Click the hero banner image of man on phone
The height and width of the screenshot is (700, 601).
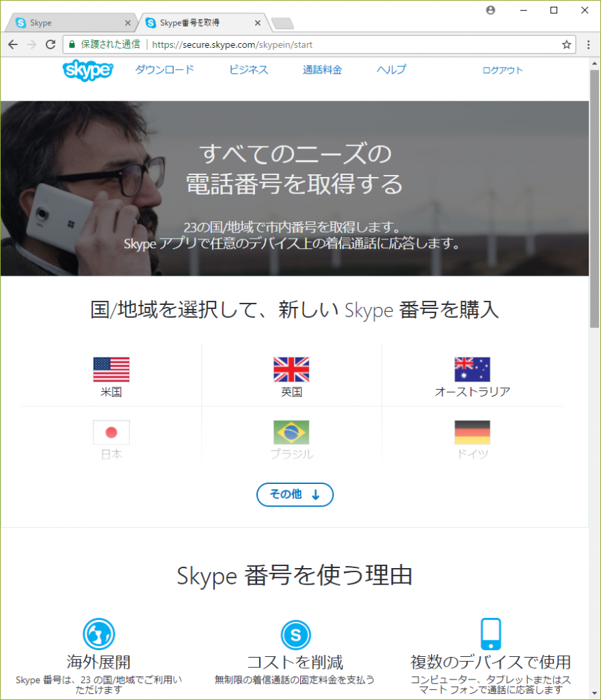coord(295,189)
